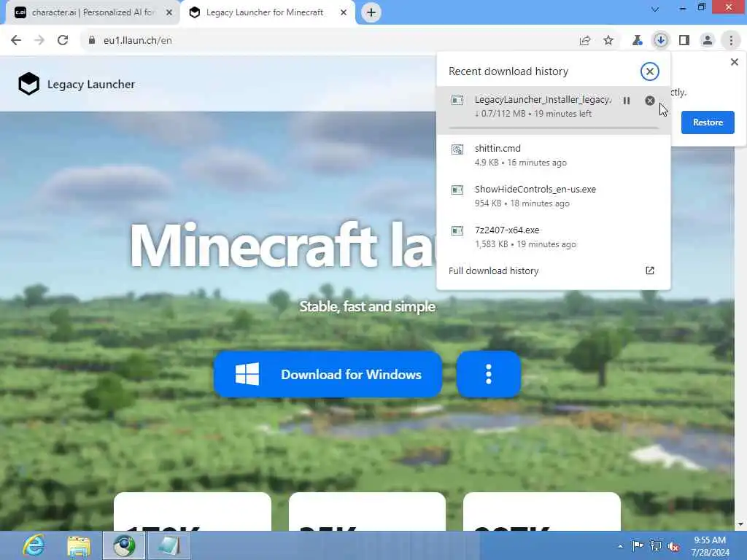Viewport: 747px width, 560px height.
Task: Open Windows Explorer from taskbar
Action: (x=79, y=545)
